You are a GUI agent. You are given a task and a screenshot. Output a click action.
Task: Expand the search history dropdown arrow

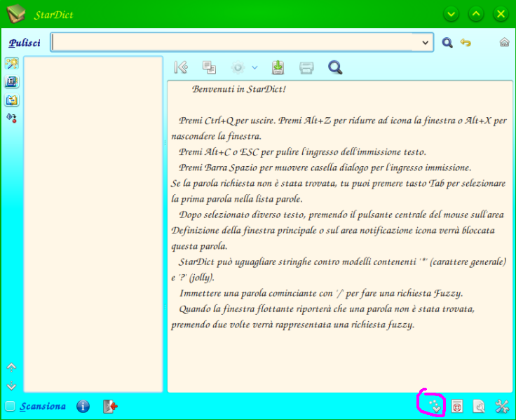425,43
